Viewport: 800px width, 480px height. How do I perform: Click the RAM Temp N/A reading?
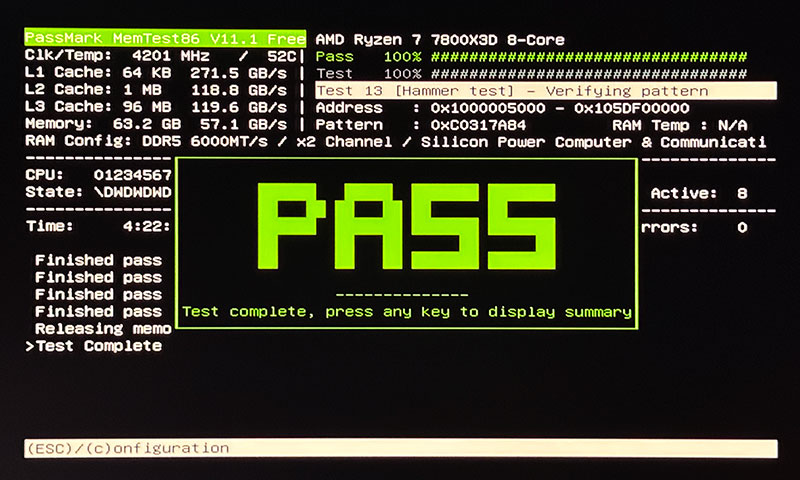(680, 125)
